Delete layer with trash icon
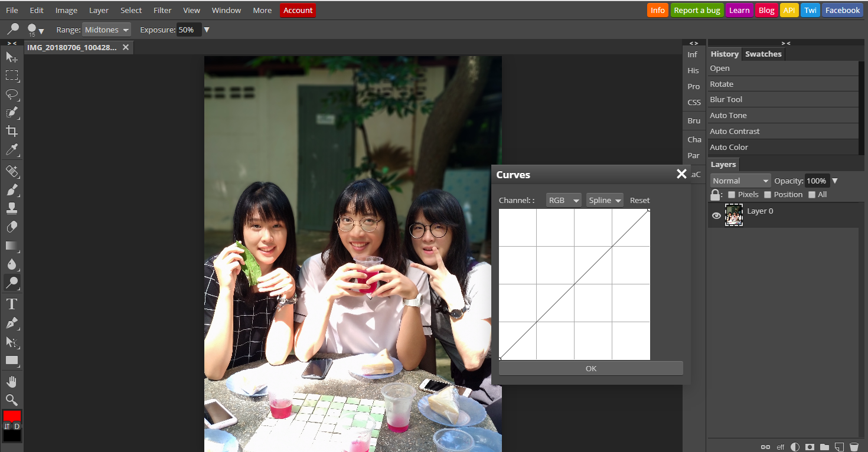 [x=853, y=447]
